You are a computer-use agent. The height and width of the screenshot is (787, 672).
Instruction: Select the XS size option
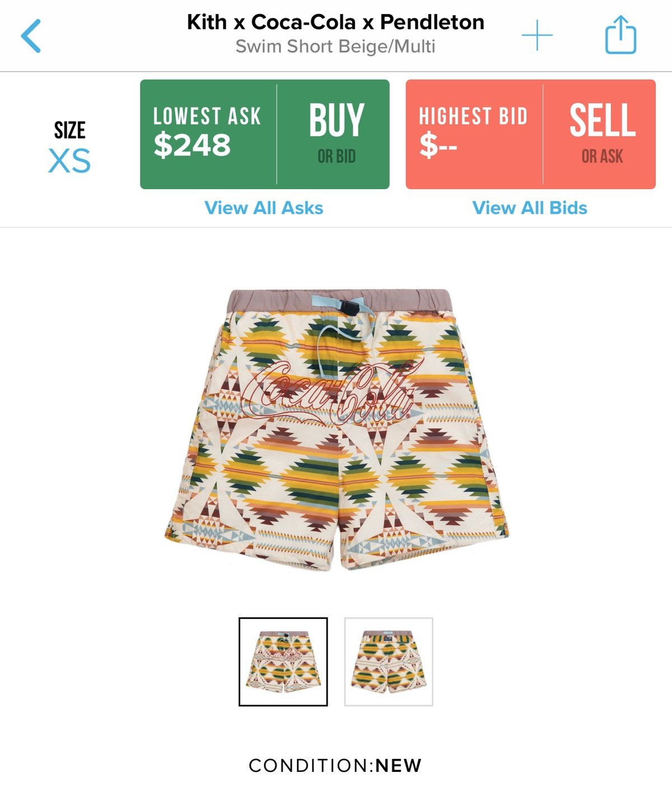pyautogui.click(x=69, y=161)
